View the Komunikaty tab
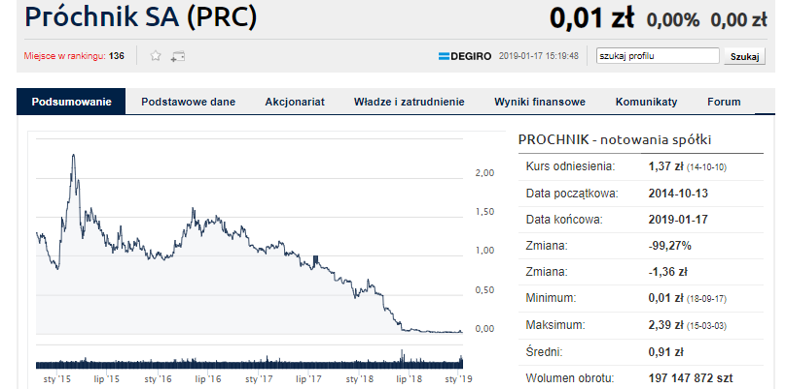This screenshot has height=389, width=786. tap(646, 102)
